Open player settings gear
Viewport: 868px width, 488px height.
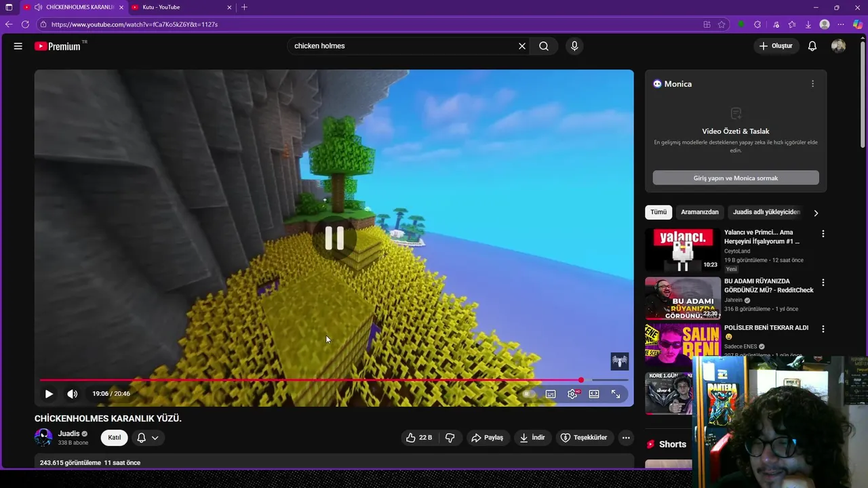pyautogui.click(x=573, y=394)
